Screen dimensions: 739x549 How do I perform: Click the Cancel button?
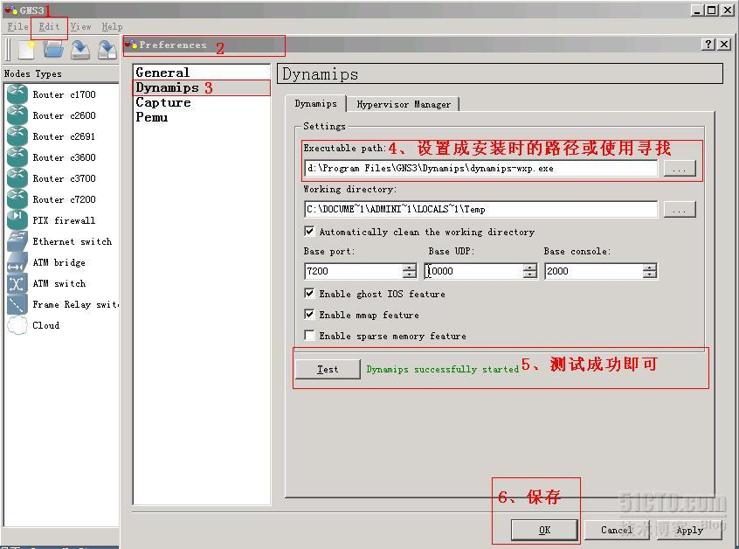tap(616, 530)
